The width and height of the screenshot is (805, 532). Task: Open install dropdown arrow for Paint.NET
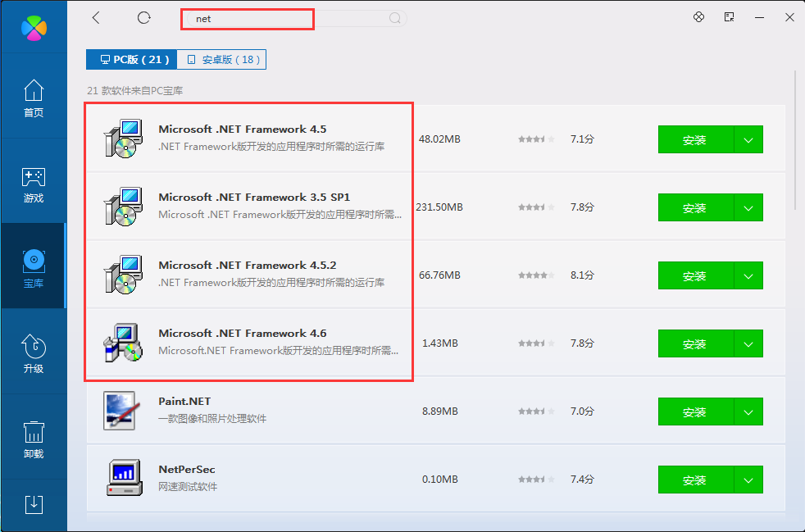pos(748,412)
